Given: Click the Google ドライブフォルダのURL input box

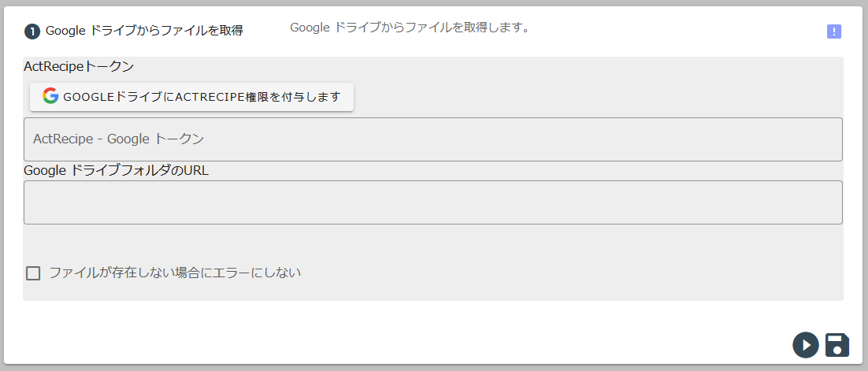Looking at the screenshot, I should [433, 202].
